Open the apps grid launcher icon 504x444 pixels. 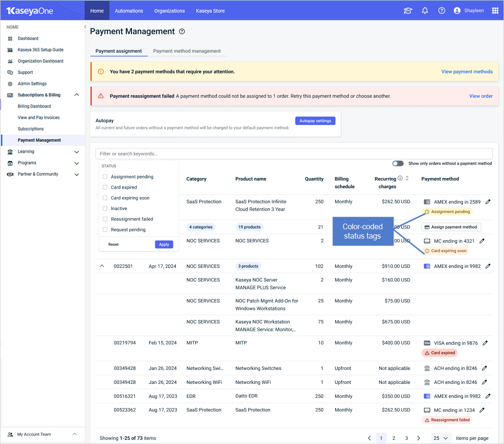495,11
